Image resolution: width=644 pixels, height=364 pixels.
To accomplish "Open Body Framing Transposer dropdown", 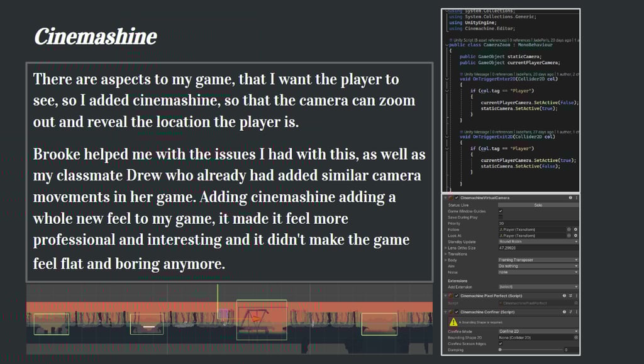I will pyautogui.click(x=538, y=260).
